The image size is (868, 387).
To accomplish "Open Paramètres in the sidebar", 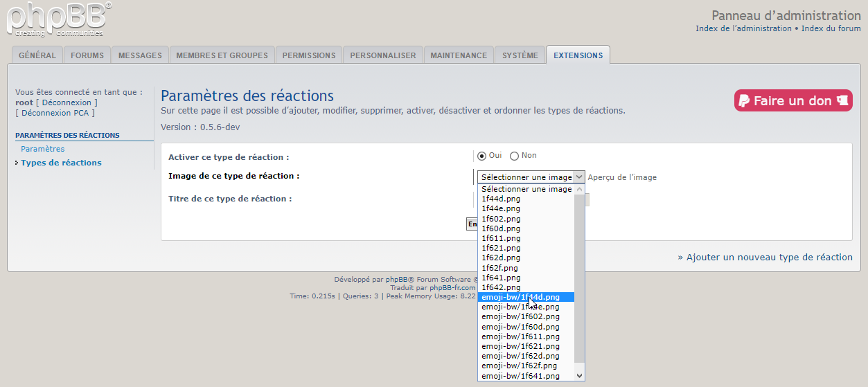I will click(x=42, y=149).
